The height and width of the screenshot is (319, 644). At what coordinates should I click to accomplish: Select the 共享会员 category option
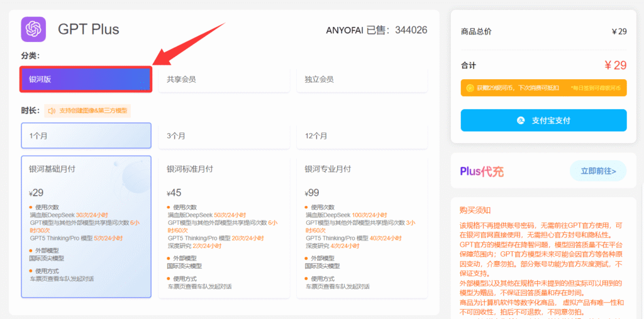pyautogui.click(x=224, y=79)
